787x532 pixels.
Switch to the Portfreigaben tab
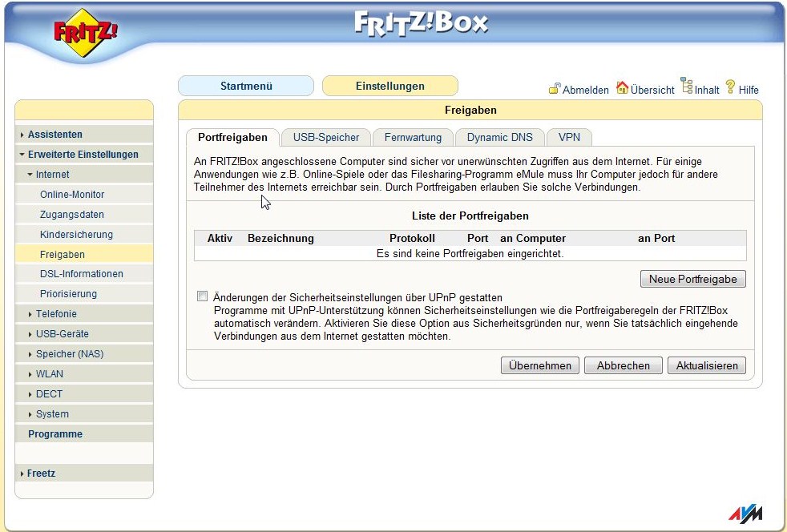[x=232, y=138]
